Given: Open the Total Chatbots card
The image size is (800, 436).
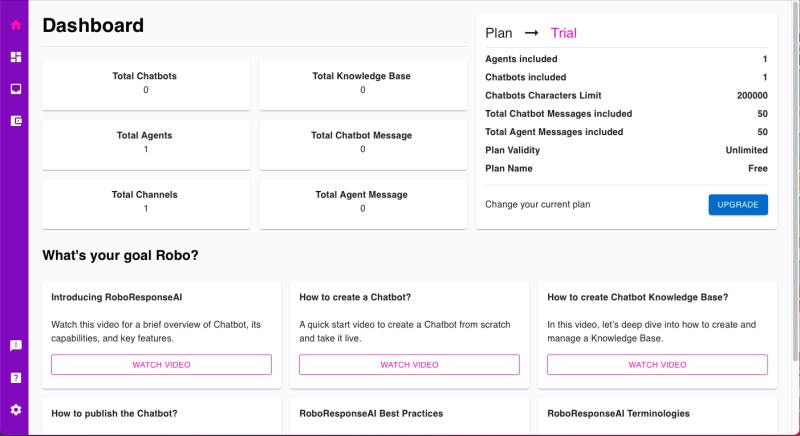Looking at the screenshot, I should coord(146,85).
